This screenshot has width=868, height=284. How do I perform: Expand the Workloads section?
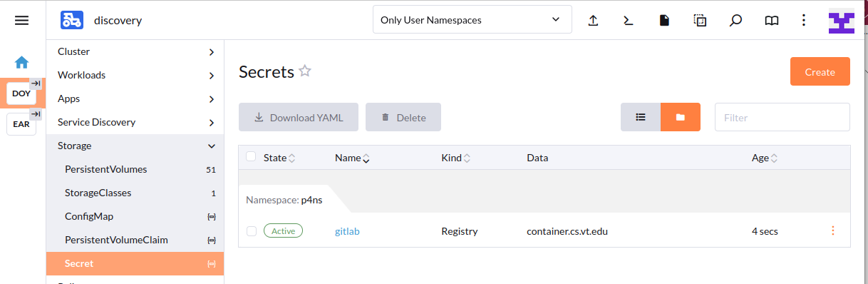[x=135, y=75]
